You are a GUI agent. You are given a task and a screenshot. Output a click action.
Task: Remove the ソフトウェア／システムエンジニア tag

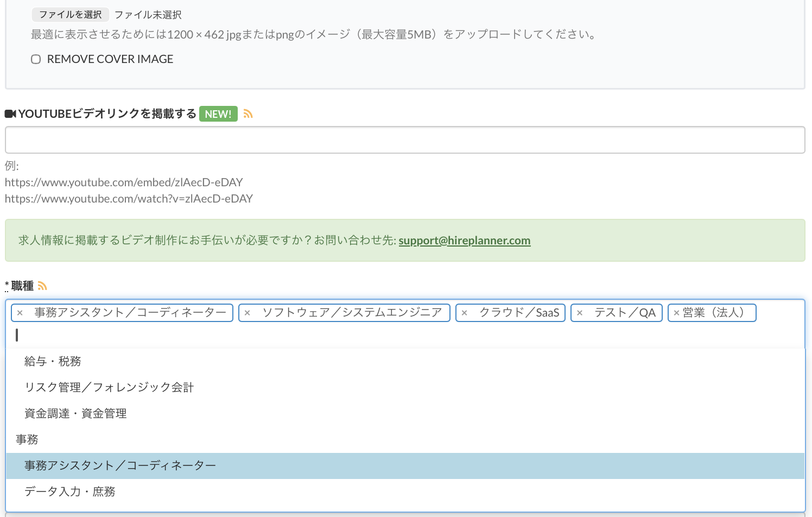tap(248, 313)
